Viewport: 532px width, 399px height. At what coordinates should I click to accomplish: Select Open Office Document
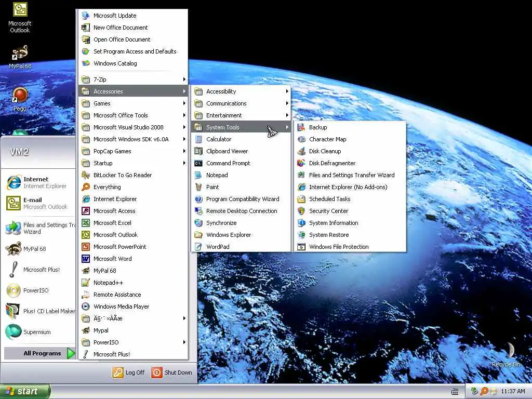tap(133, 39)
